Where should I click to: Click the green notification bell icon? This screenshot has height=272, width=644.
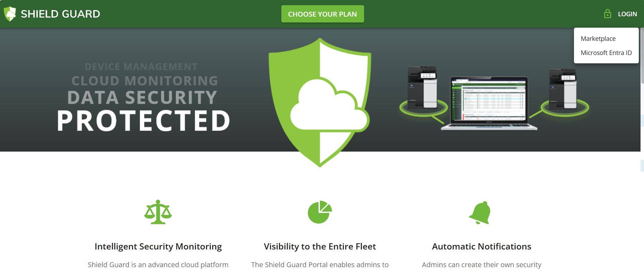click(480, 213)
